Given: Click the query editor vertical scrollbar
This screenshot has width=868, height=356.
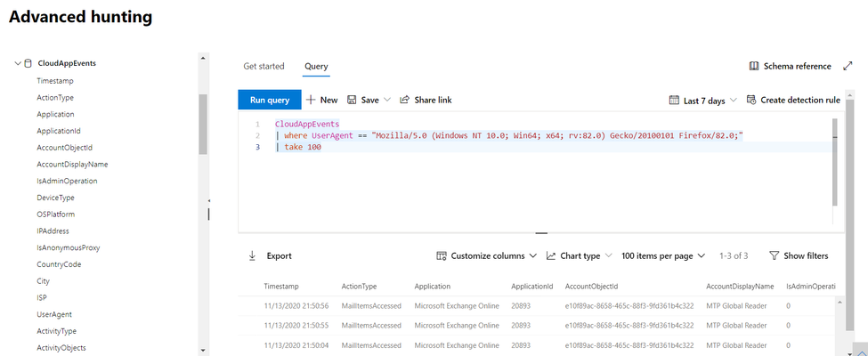Looking at the screenshot, I should [x=835, y=162].
